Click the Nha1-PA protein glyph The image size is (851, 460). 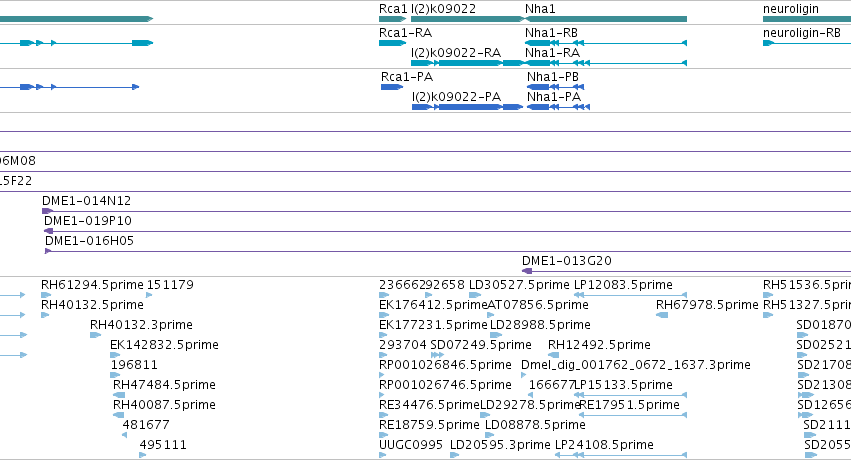pos(558,107)
